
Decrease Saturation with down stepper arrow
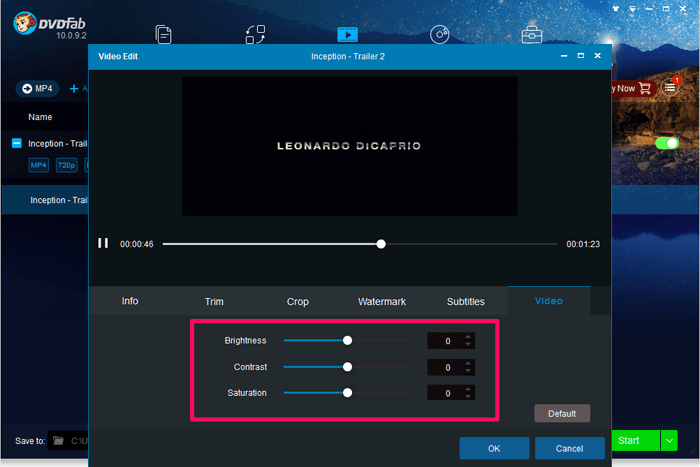tap(468, 397)
